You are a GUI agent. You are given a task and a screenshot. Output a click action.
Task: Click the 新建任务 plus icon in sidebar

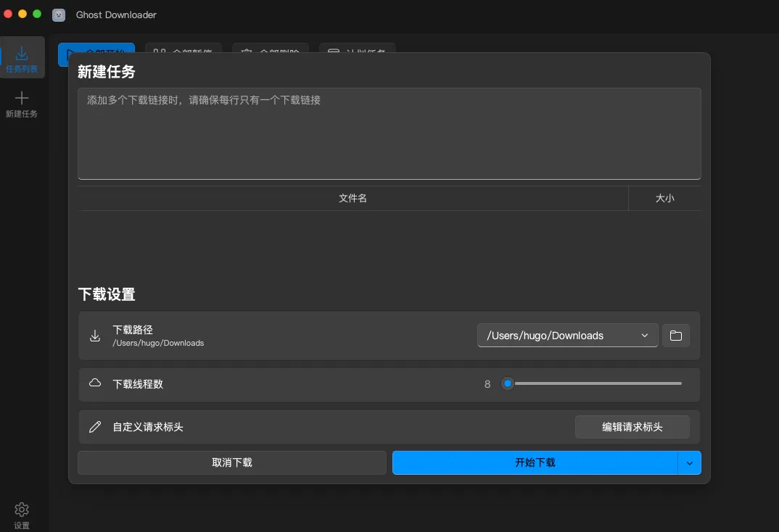(x=21, y=98)
